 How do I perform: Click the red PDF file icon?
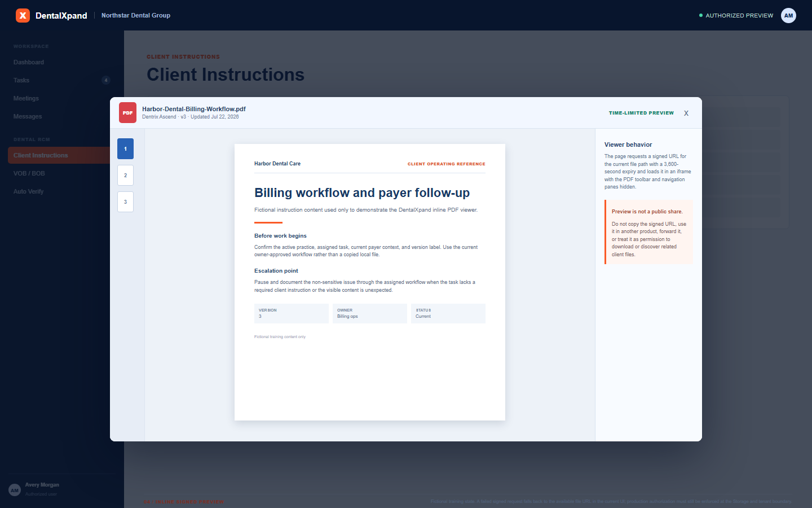[127, 112]
